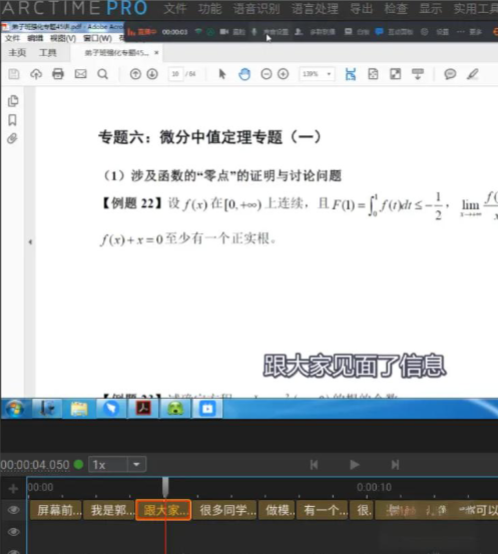498x554 pixels.
Task: Open bookmarks panel in Acrobat sidebar
Action: [12, 120]
